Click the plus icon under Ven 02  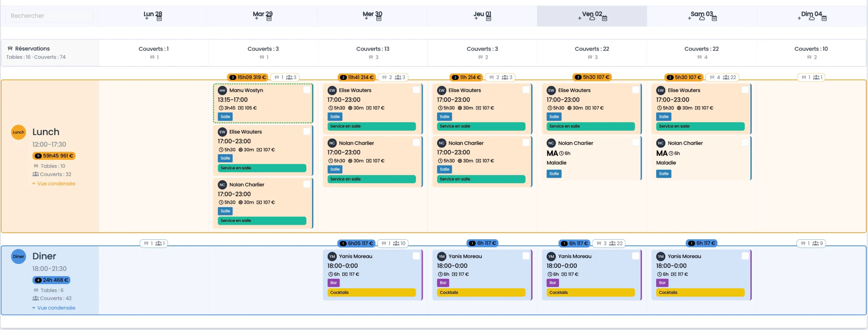click(x=579, y=18)
